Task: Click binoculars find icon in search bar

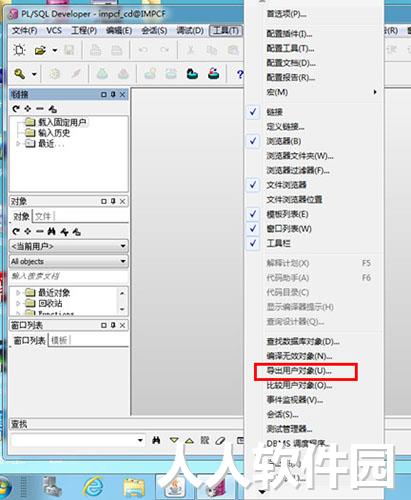Action: point(156,440)
